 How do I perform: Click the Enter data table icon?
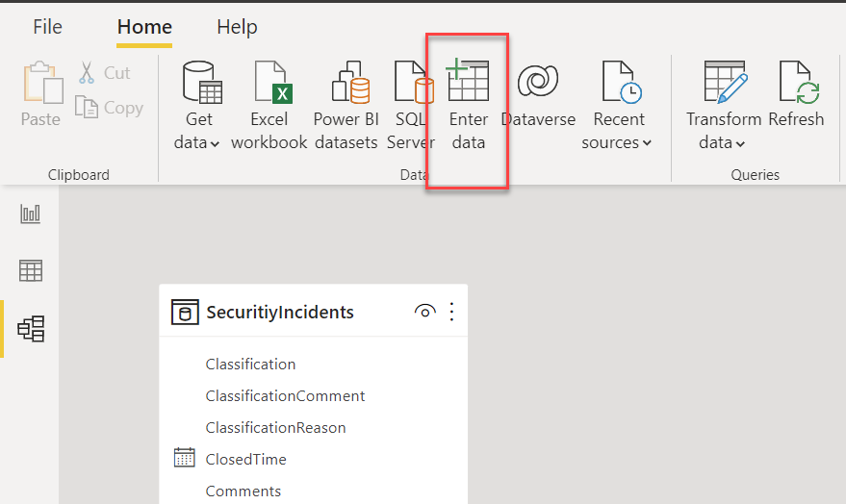467,81
